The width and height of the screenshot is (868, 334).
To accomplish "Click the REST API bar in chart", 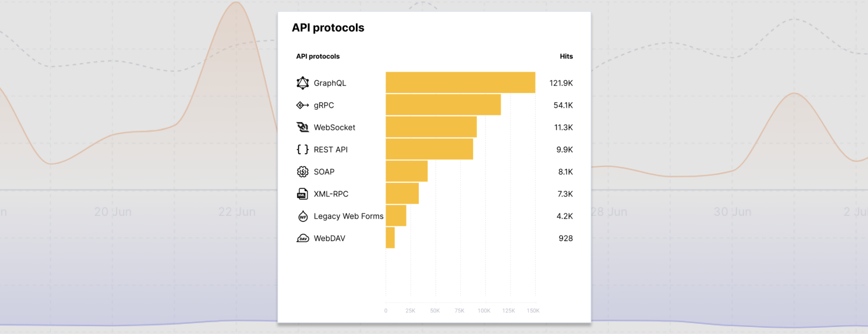I will (429, 149).
